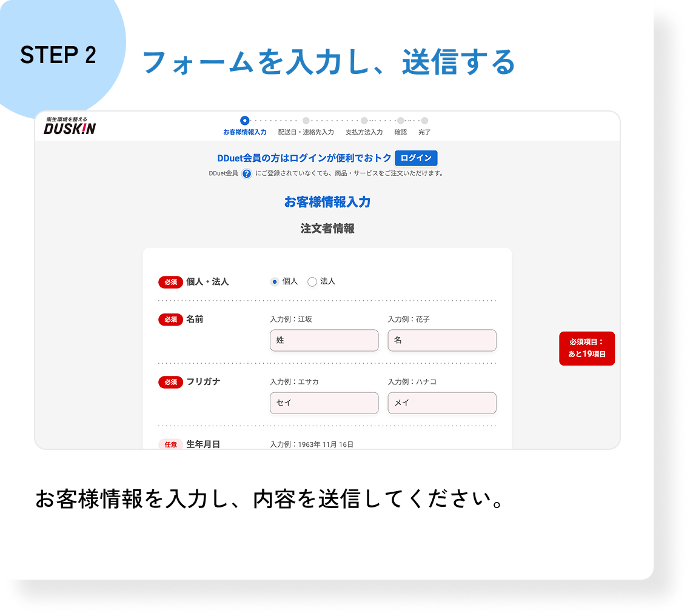
Task: Click the DDuet会員 text link
Action: coord(223,173)
